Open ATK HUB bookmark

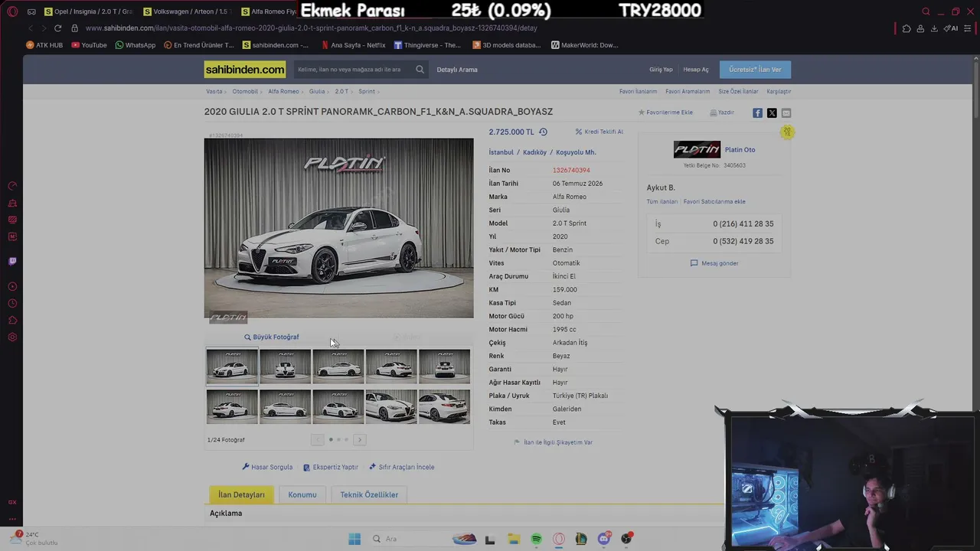tap(44, 45)
